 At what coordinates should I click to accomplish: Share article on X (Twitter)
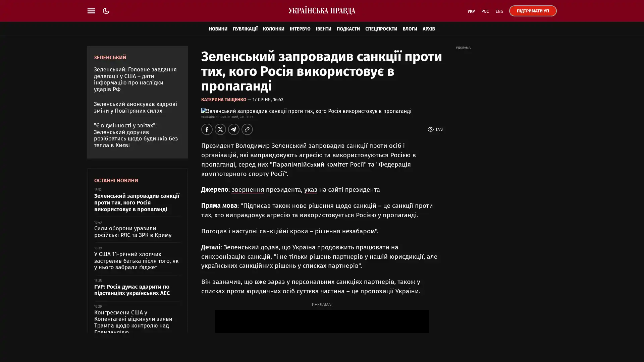(x=220, y=129)
